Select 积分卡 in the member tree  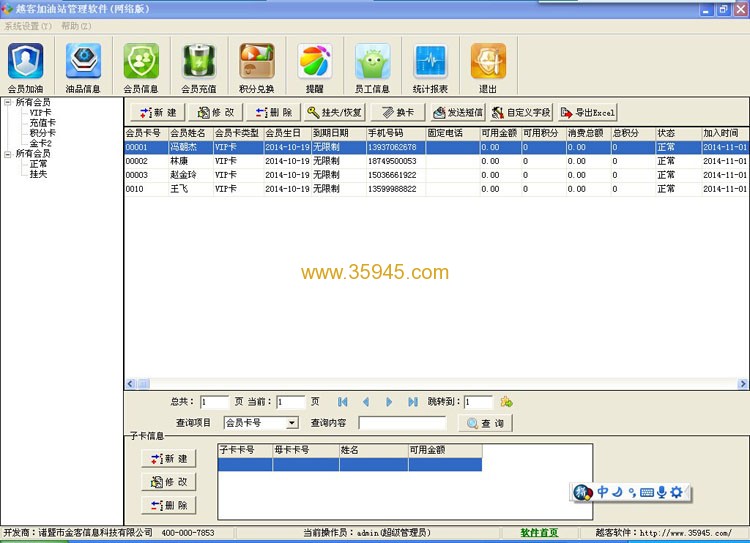click(43, 133)
